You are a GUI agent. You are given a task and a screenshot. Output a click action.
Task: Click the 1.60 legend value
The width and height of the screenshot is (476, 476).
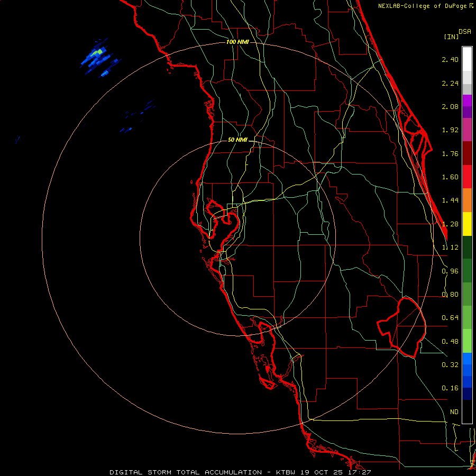tap(450, 177)
